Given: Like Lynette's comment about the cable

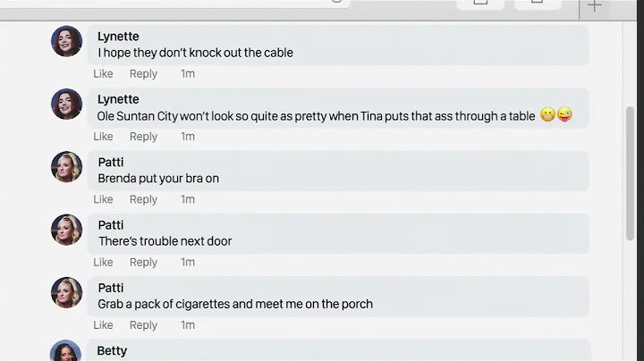Looking at the screenshot, I should tap(103, 74).
